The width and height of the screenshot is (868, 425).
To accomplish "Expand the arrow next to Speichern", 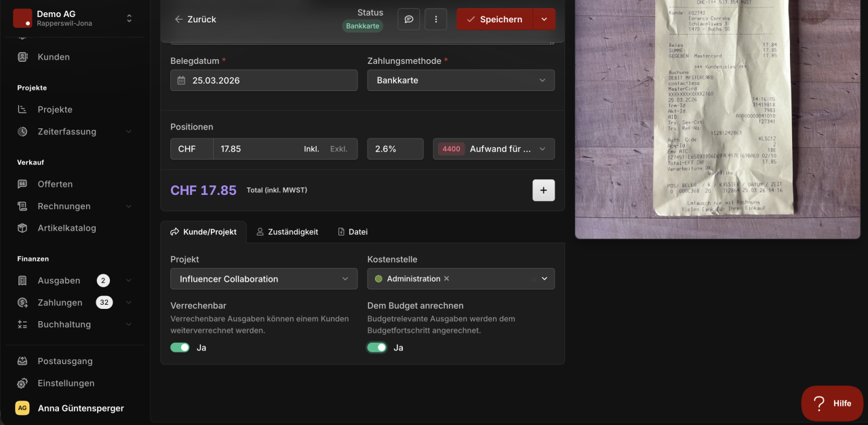I will tap(545, 19).
